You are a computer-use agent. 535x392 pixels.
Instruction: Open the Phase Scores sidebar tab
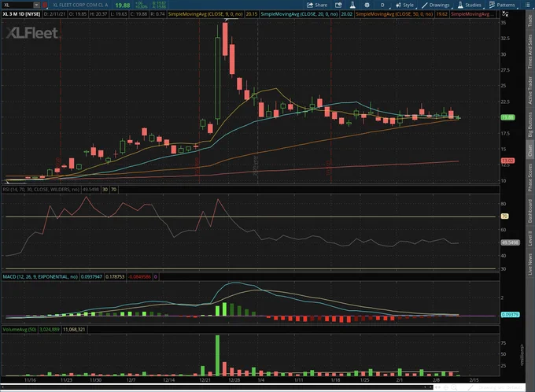click(x=530, y=178)
